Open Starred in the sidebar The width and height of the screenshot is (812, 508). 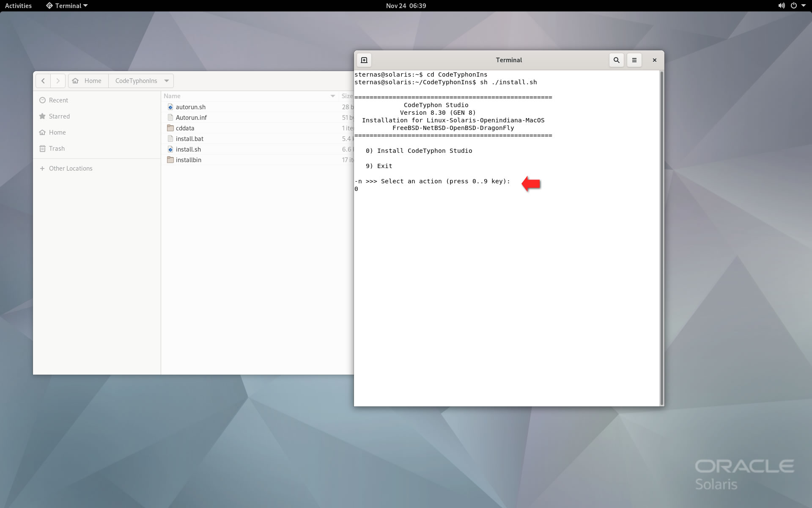coord(97,116)
